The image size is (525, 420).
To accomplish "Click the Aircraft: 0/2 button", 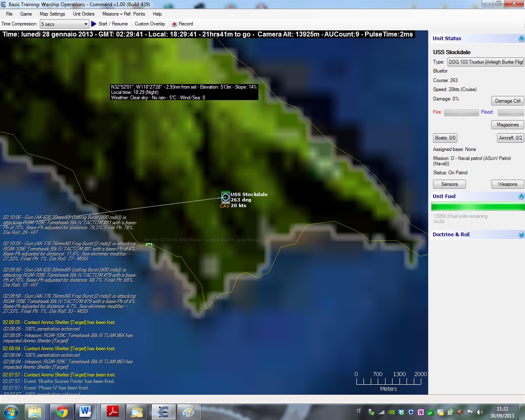I will pyautogui.click(x=510, y=138).
